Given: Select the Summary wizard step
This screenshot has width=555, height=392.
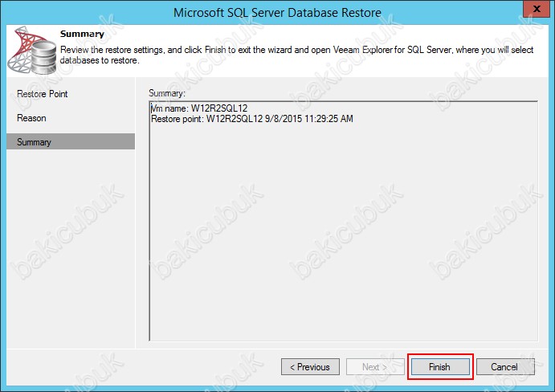Looking at the screenshot, I should tap(71, 141).
